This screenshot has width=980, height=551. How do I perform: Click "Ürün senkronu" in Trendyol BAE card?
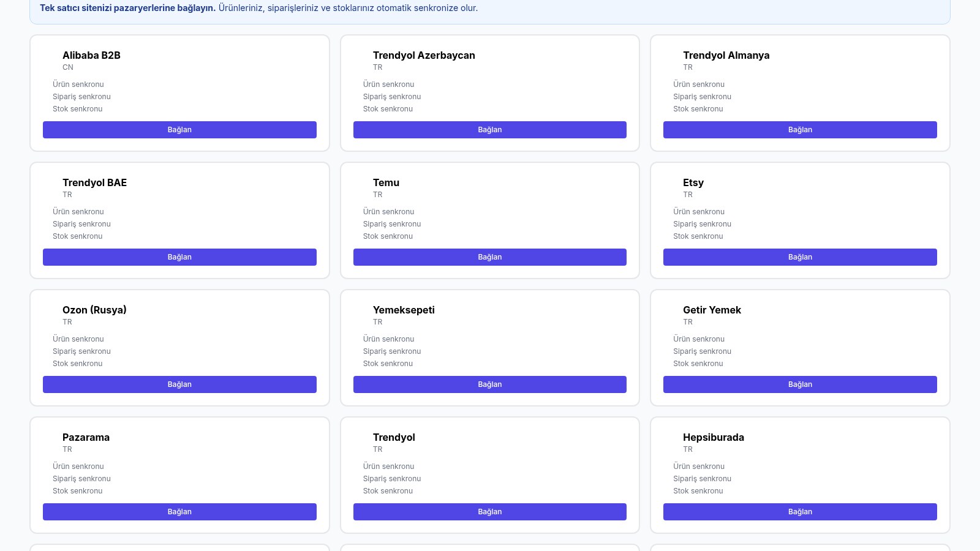pyautogui.click(x=78, y=212)
